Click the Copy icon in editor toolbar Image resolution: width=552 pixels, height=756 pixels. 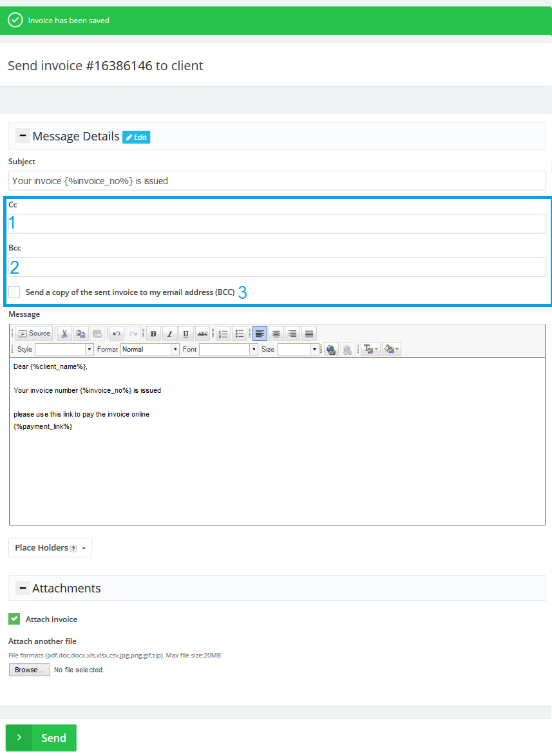click(81, 334)
